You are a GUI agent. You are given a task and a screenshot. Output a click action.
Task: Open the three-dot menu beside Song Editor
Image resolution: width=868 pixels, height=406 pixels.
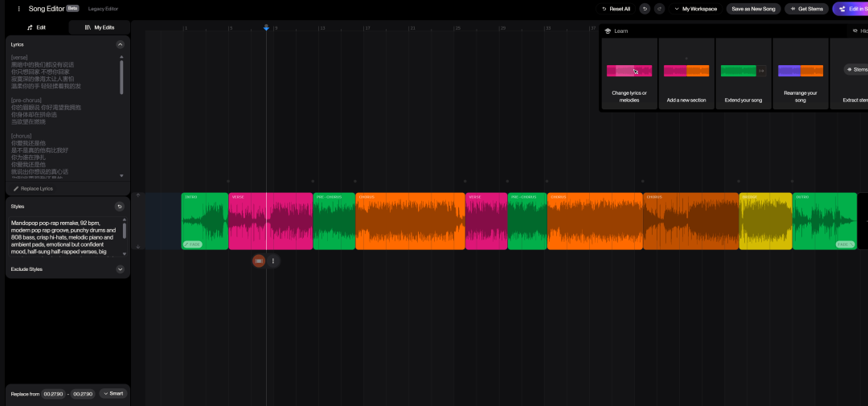coord(18,9)
